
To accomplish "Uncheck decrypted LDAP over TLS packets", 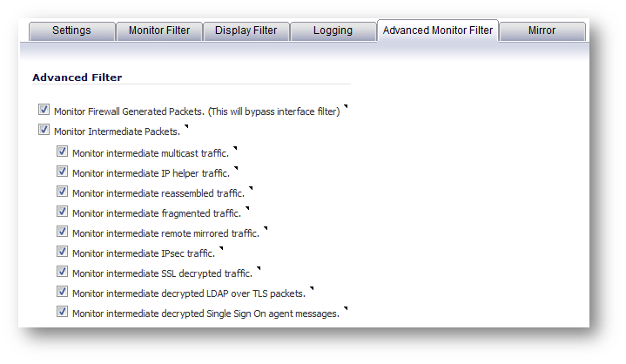I will coord(62,292).
